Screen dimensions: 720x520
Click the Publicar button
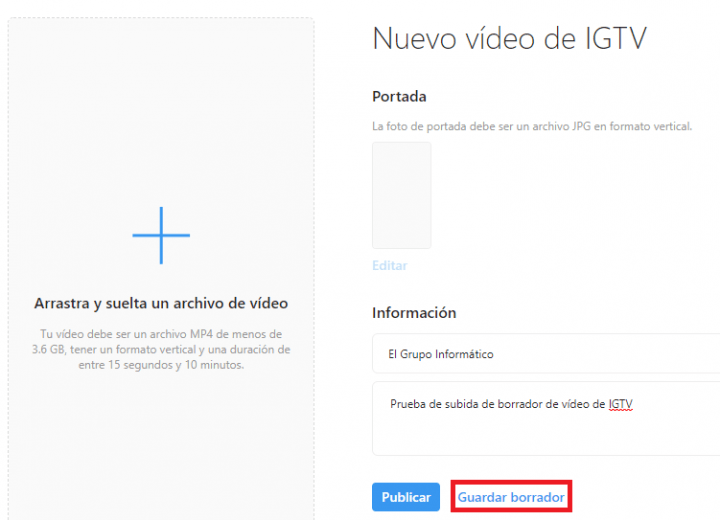click(x=406, y=497)
